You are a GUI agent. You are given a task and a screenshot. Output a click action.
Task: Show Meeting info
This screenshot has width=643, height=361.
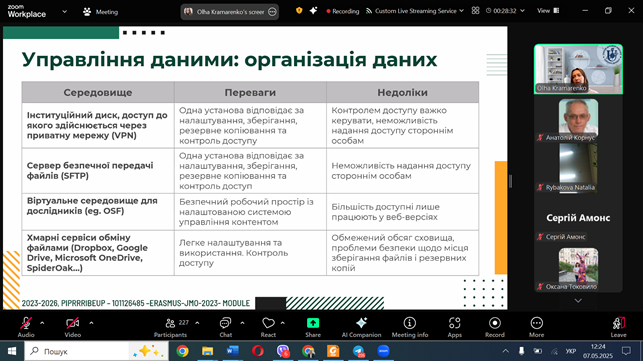tap(410, 327)
